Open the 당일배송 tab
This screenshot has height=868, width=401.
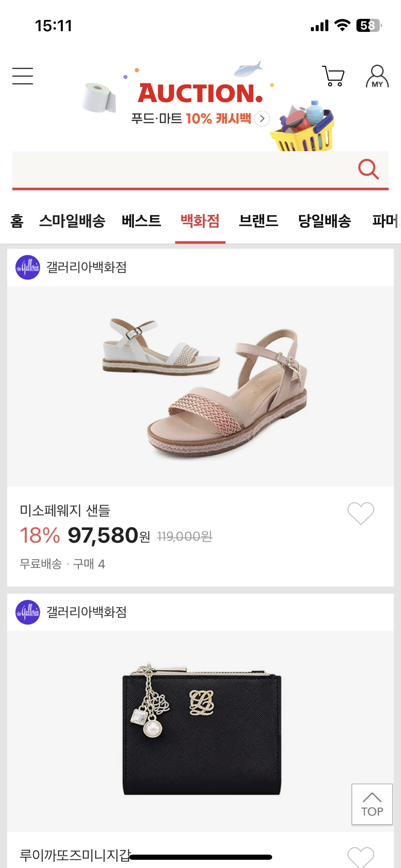(x=325, y=221)
